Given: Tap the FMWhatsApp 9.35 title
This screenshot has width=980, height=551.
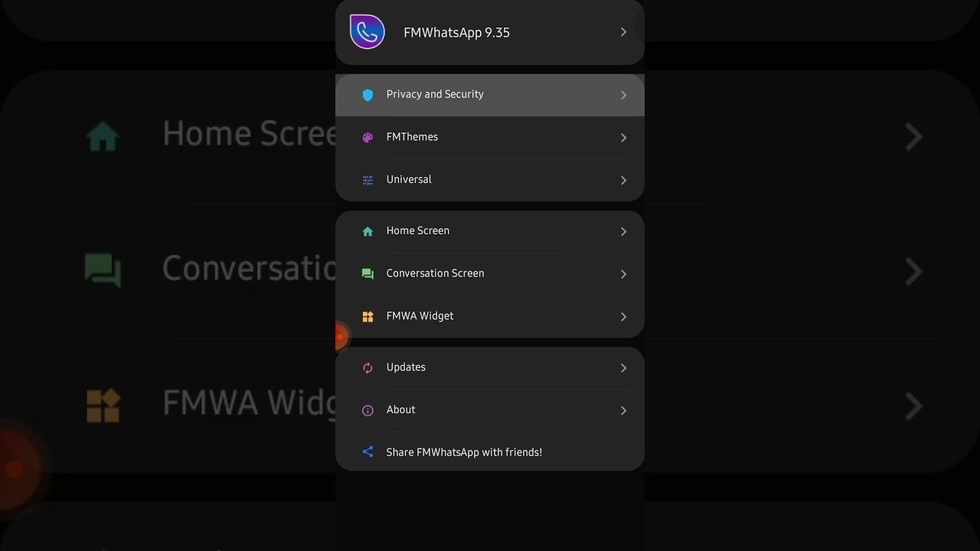Looking at the screenshot, I should pos(456,32).
